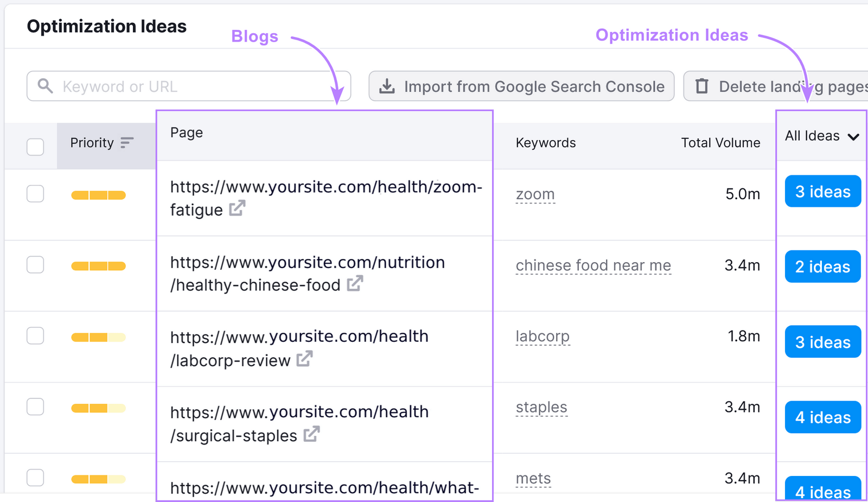
Task: Open the All Ideas dropdown
Action: (x=820, y=136)
